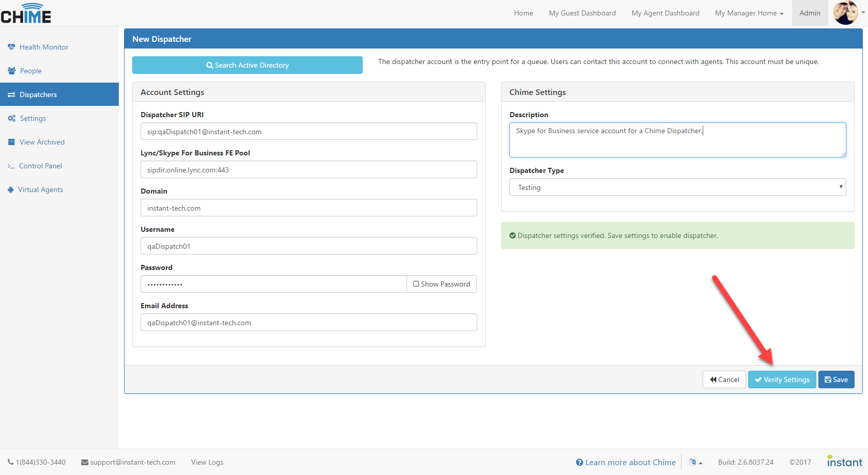This screenshot has height=475, width=868.
Task: Click the Control Panel terminal icon
Action: click(x=11, y=166)
